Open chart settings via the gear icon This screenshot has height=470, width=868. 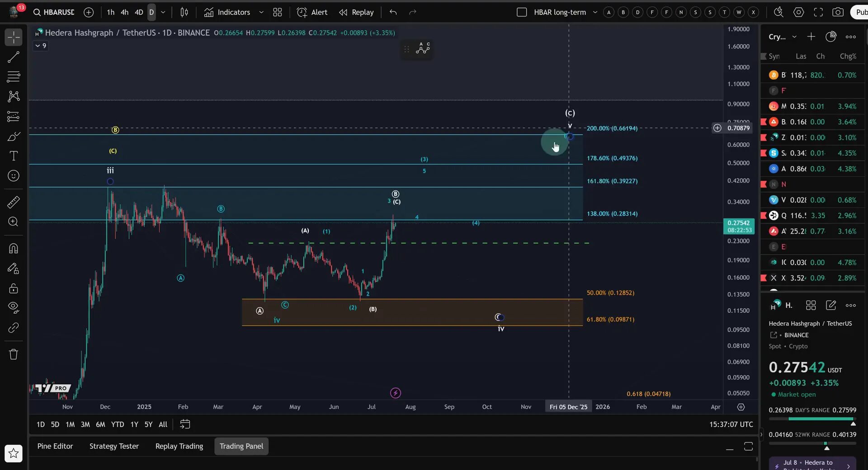click(798, 12)
